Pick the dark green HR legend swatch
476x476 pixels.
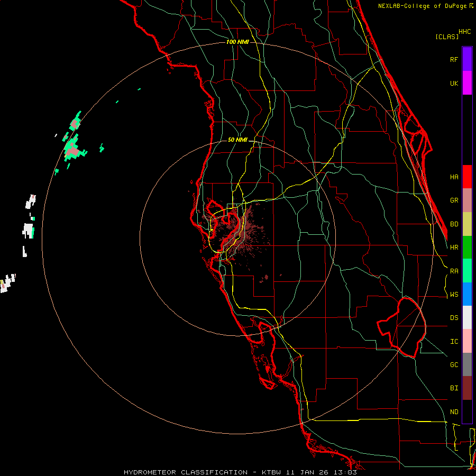pos(467,248)
